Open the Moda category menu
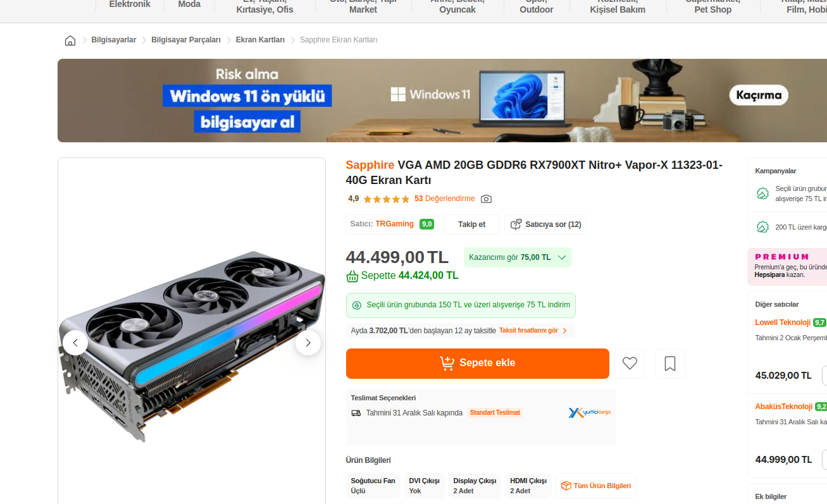827x504 pixels. [189, 5]
